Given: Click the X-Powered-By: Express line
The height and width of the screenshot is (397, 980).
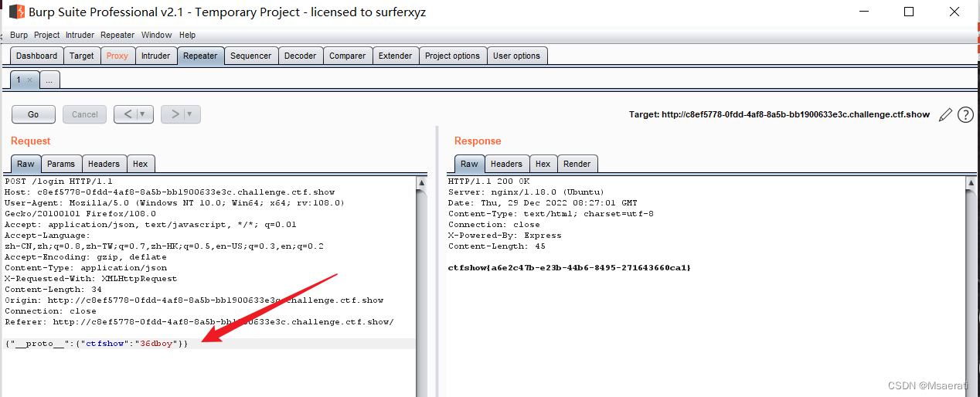Looking at the screenshot, I should pos(505,236).
